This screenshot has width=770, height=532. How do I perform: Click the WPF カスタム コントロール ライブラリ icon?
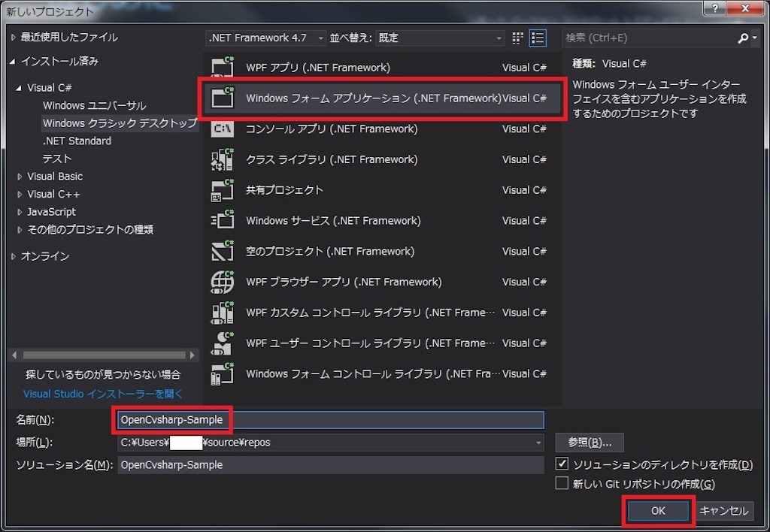pos(223,312)
